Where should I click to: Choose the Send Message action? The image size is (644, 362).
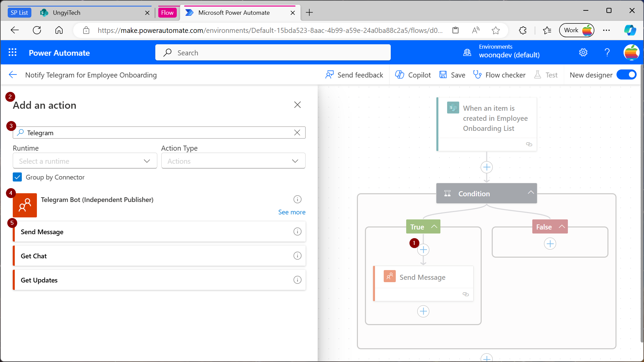pyautogui.click(x=159, y=231)
